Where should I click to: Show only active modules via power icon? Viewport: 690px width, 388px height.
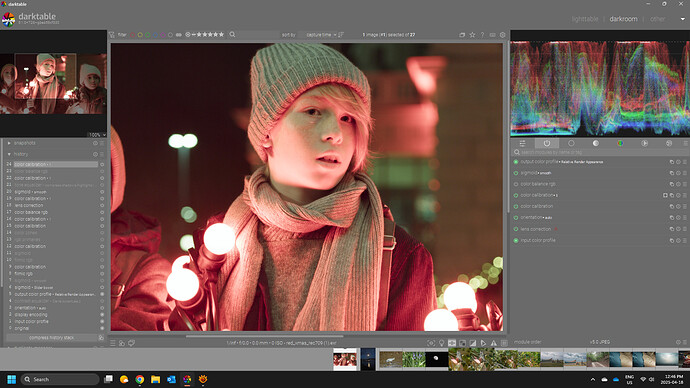pos(547,143)
